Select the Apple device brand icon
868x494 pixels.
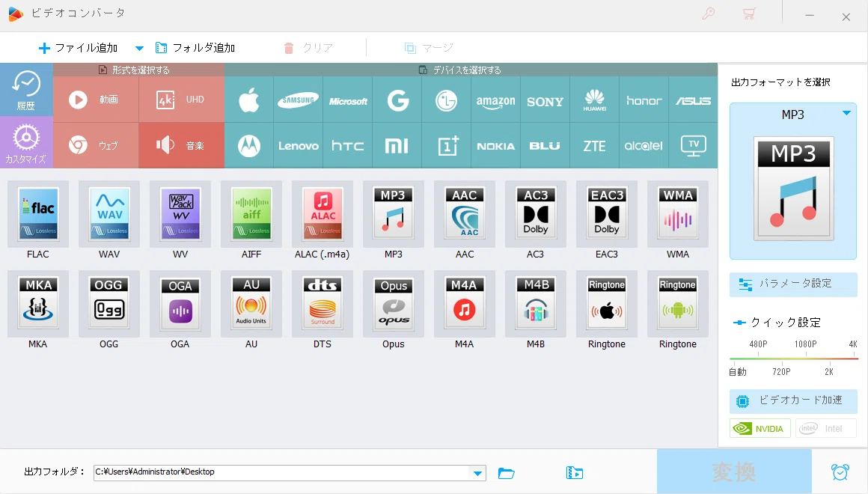click(x=249, y=101)
